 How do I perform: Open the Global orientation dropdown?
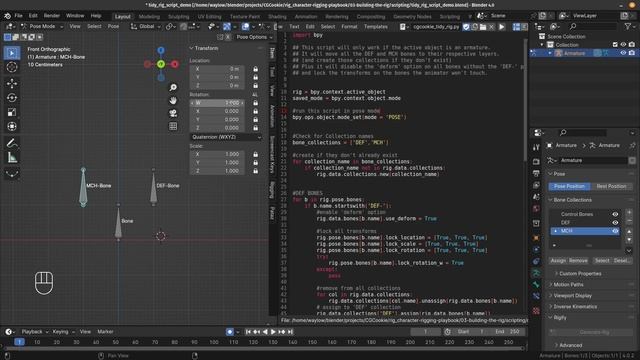pyautogui.click(x=146, y=27)
